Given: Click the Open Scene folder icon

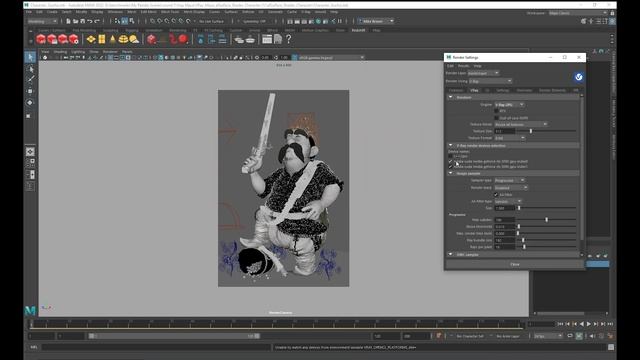Looking at the screenshot, I should tap(76, 21).
